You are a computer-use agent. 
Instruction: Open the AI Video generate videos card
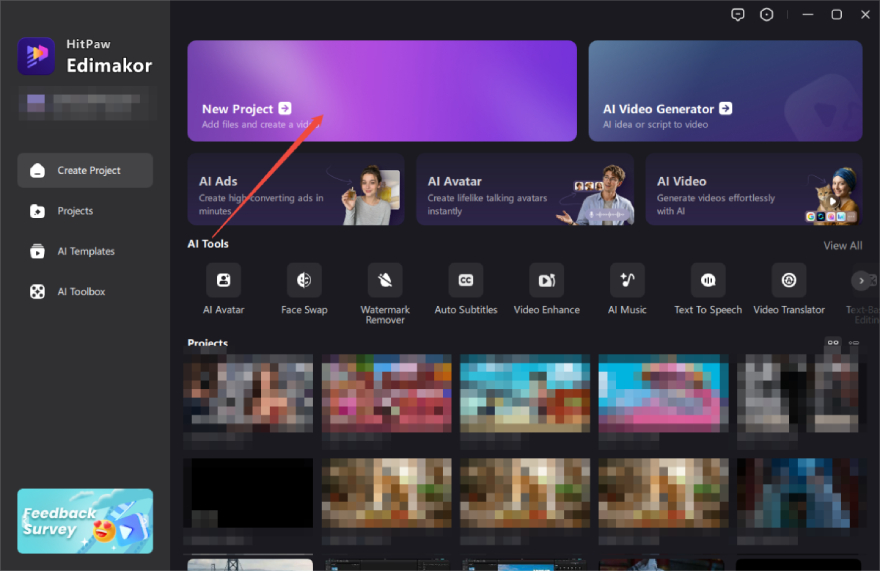754,190
